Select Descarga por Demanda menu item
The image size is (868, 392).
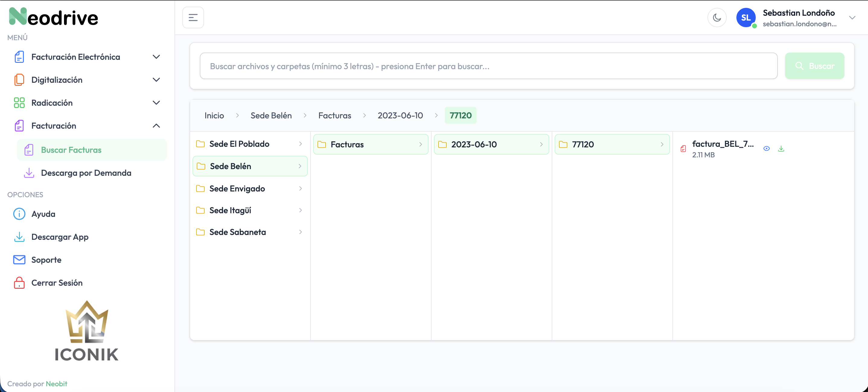[x=86, y=173]
